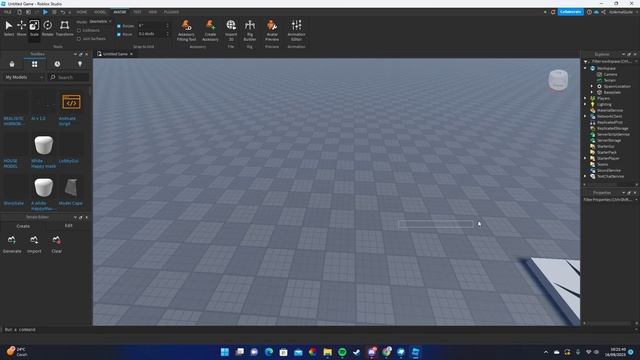Toggle the Collisions checkbox
Screen dimensions: 640x360
click(x=79, y=31)
